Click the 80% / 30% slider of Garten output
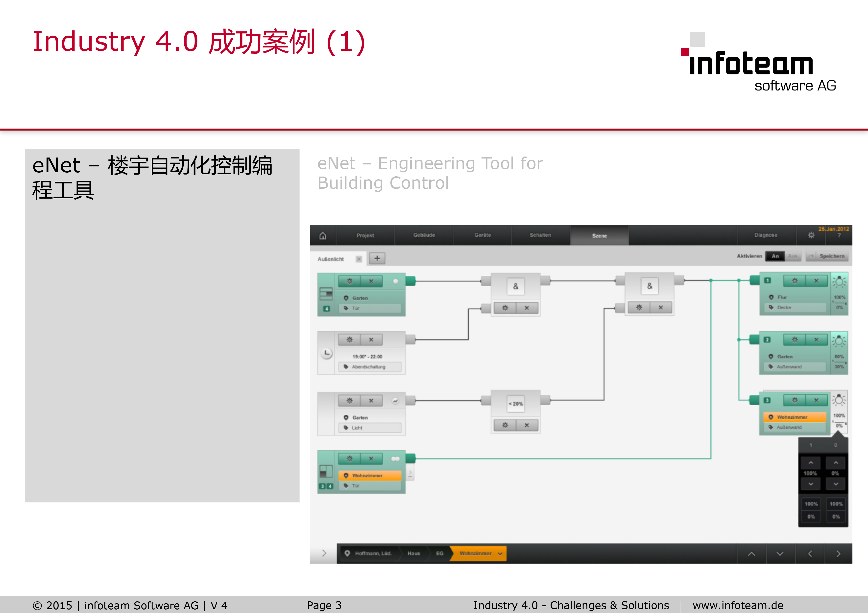This screenshot has width=868, height=613. tap(839, 362)
